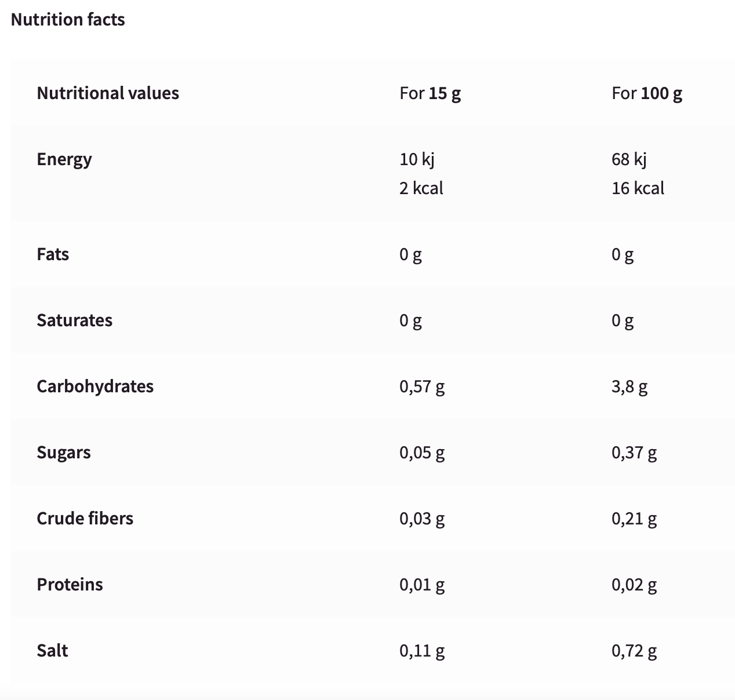
Task: Click the 0,03 g crude fibers value
Action: 422,519
